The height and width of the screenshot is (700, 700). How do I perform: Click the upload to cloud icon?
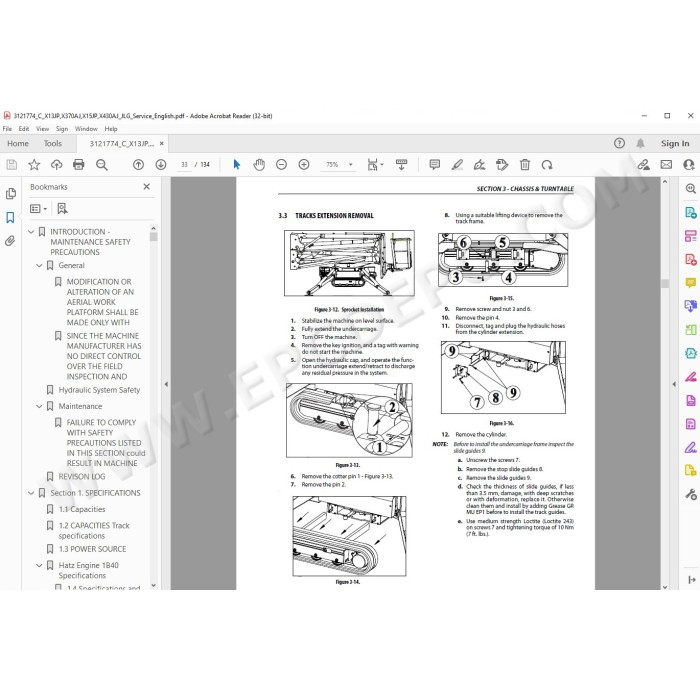[x=56, y=165]
